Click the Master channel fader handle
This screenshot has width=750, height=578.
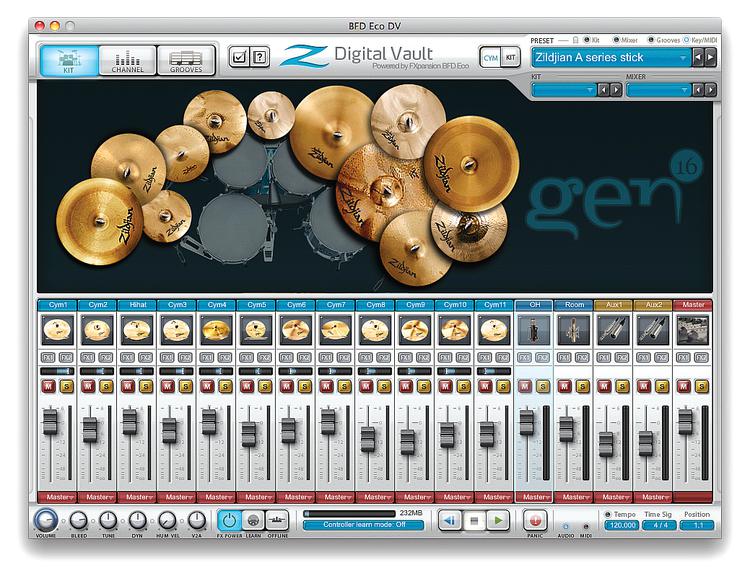[x=685, y=422]
